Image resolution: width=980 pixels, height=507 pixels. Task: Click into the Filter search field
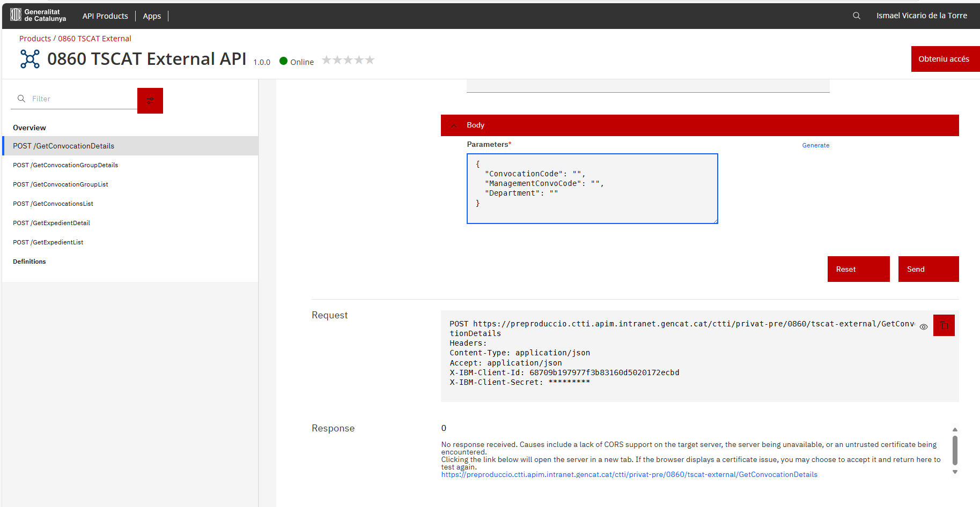[80, 99]
